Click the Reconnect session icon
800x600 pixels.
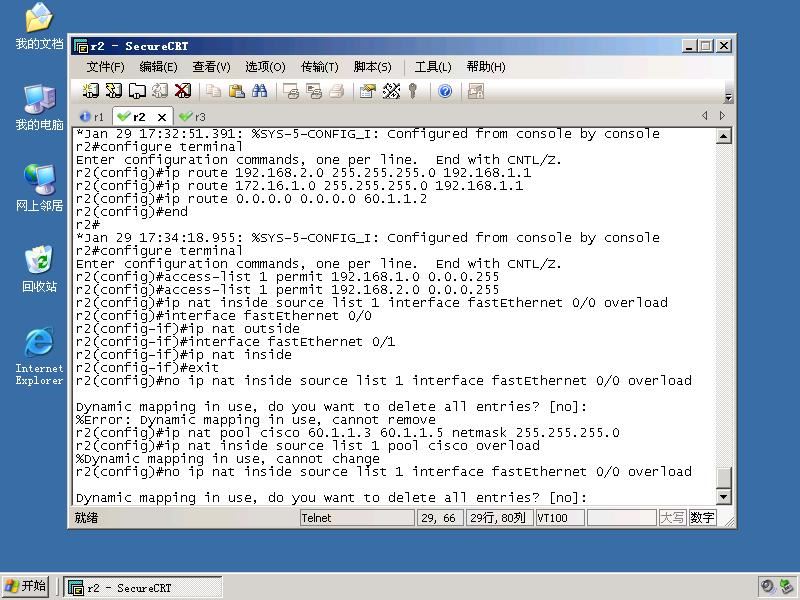tap(160, 91)
